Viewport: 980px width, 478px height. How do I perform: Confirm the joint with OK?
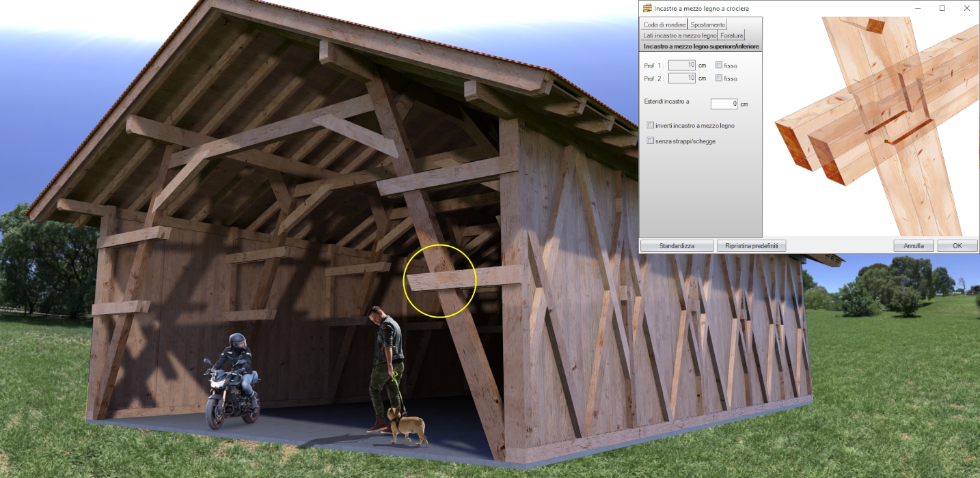tap(957, 246)
